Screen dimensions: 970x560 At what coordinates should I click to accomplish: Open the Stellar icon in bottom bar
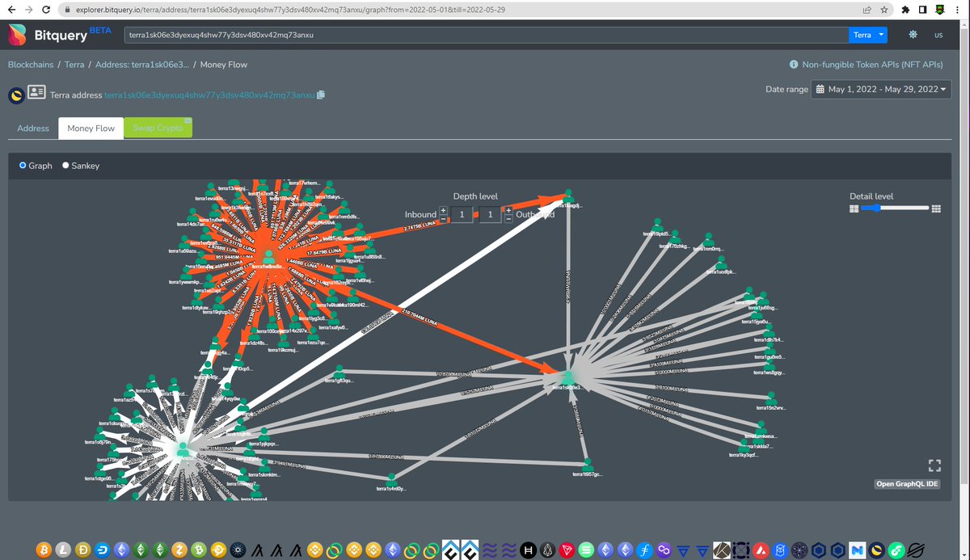click(x=916, y=549)
